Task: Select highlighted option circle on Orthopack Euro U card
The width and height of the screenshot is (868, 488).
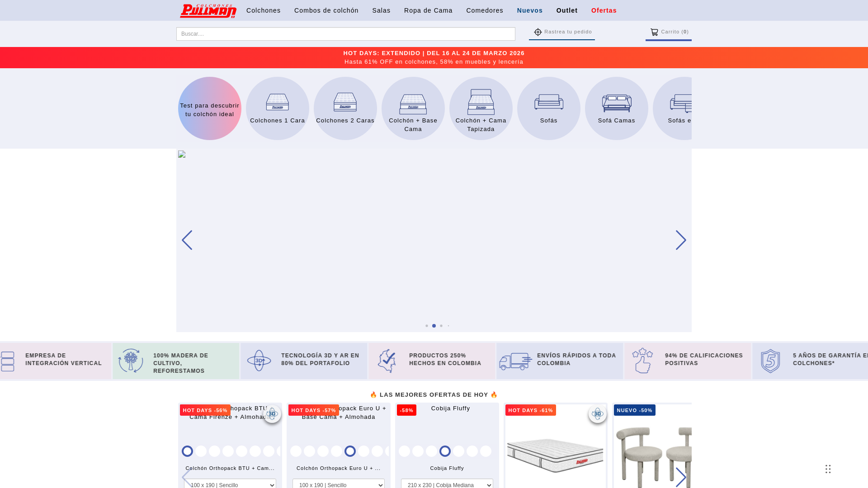Action: tap(350, 451)
